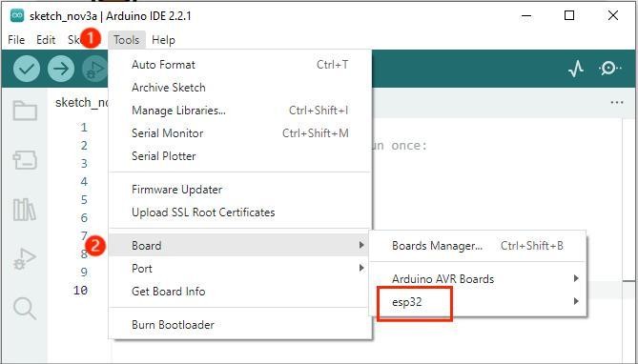
Task: Open the Search magnifier sidebar icon
Action: 25,309
